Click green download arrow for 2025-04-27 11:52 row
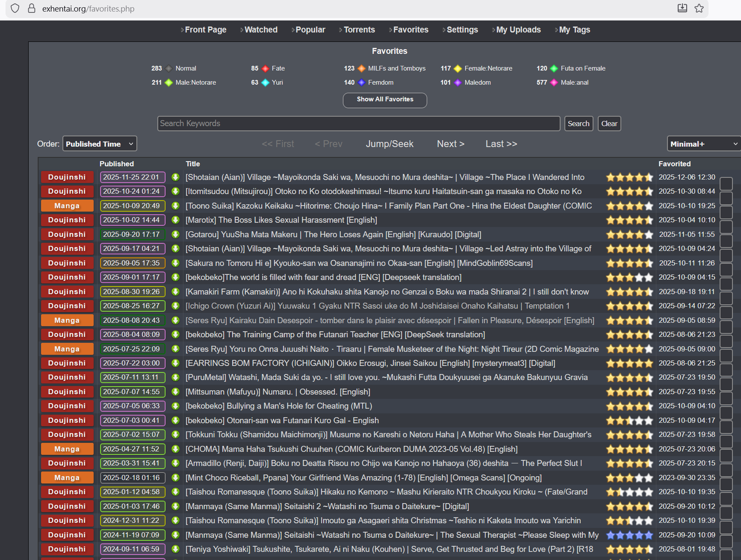The image size is (741, 560). click(175, 449)
